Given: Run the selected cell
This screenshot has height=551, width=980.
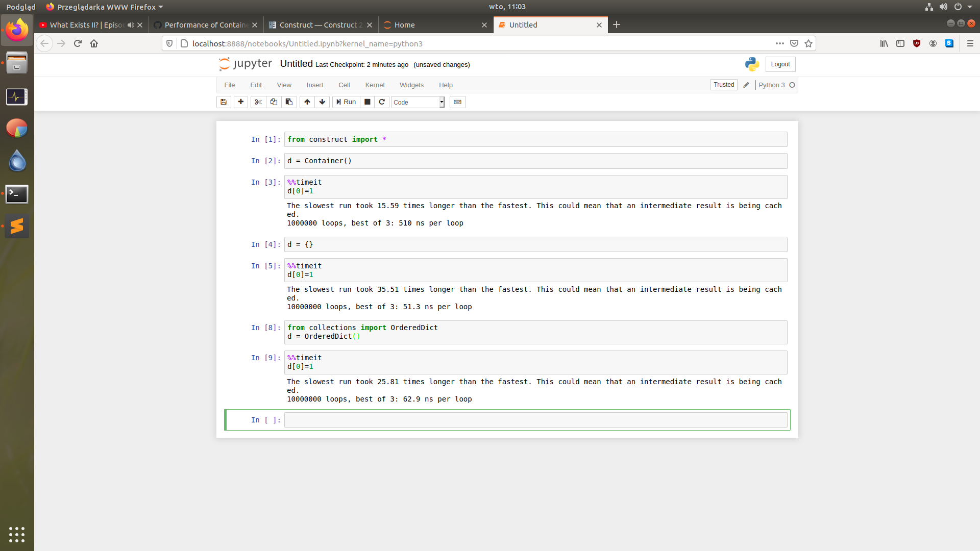Looking at the screenshot, I should coord(346,102).
